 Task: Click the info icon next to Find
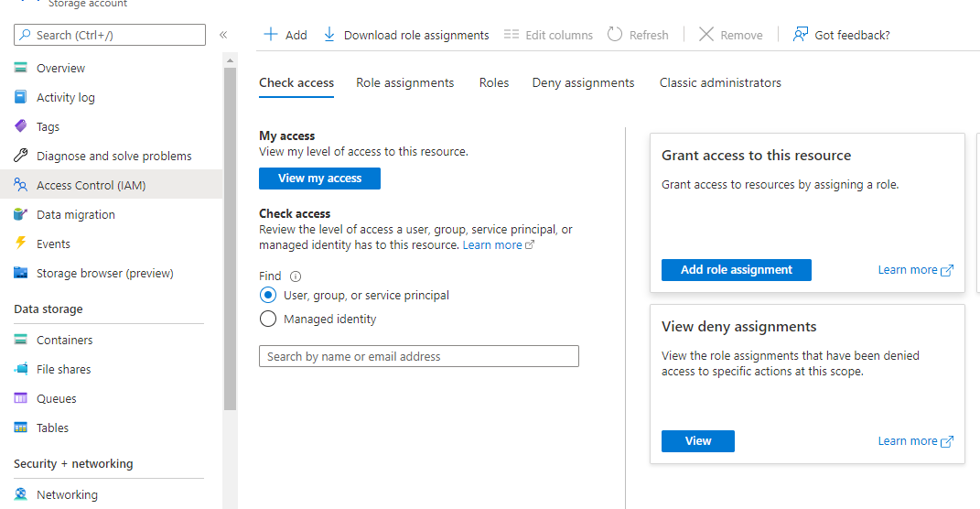click(x=296, y=276)
